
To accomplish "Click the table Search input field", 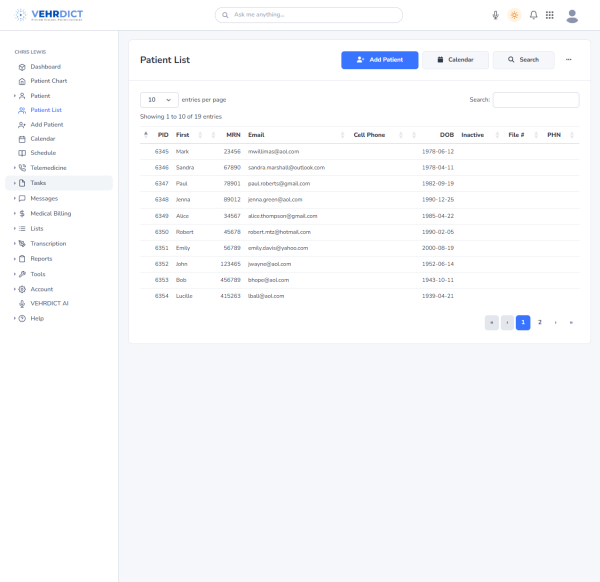I will coord(536,100).
